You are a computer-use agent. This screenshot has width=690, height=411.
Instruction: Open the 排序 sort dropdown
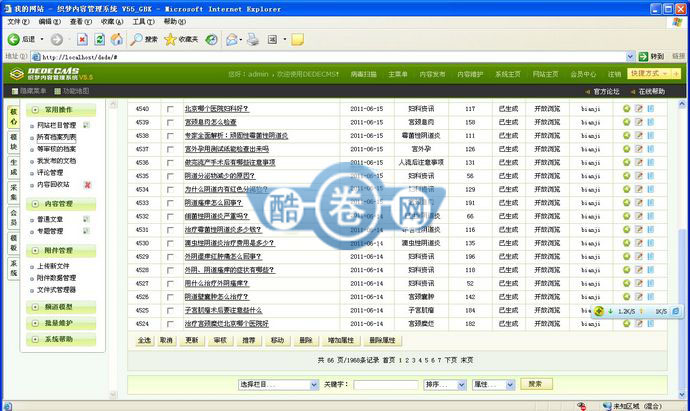[445, 385]
